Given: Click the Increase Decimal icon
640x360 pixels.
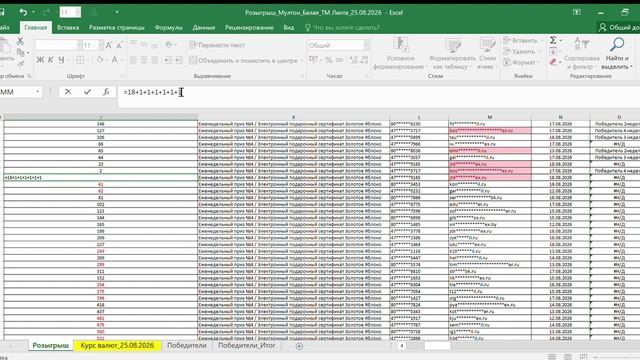Looking at the screenshot, I should click(x=353, y=60).
